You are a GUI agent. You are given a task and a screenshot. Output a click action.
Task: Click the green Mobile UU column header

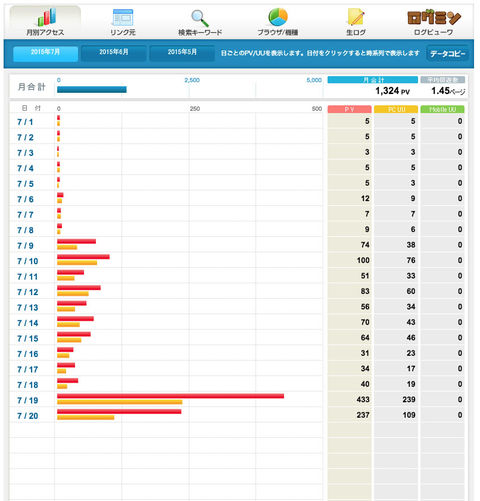pos(442,109)
